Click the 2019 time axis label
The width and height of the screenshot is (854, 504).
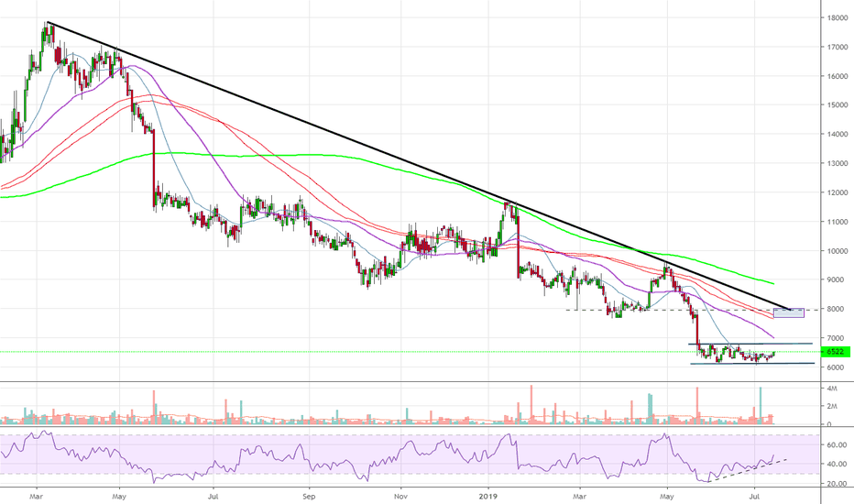(488, 497)
